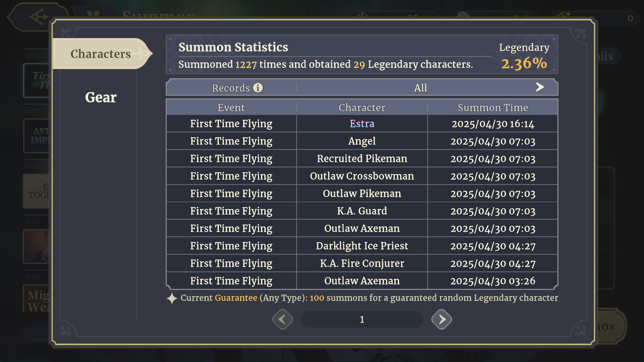Go to the previous records page

282,319
